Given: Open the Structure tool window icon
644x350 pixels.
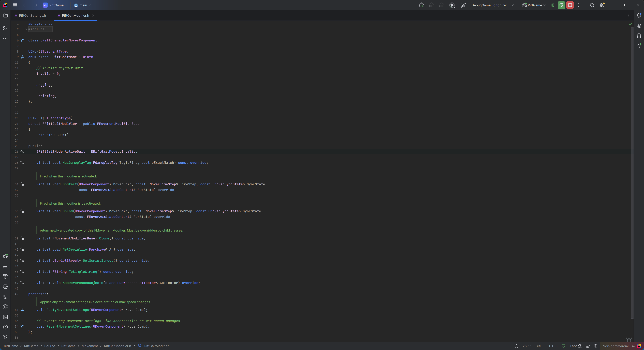Looking at the screenshot, I should [x=5, y=28].
